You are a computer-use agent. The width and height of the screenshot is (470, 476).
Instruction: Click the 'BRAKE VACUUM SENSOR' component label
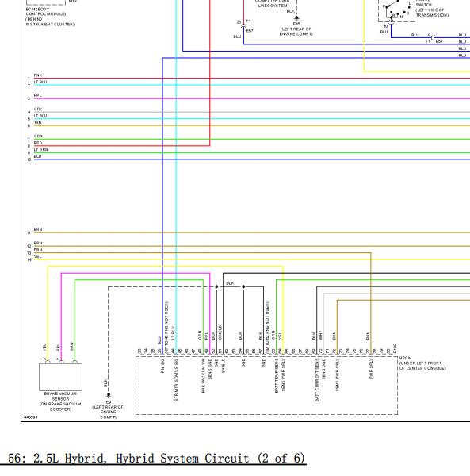click(60, 396)
